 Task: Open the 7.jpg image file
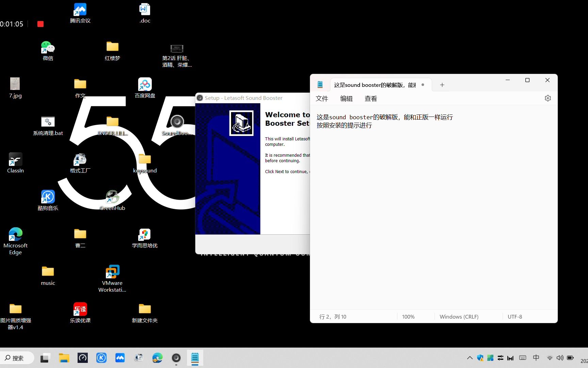(x=15, y=88)
